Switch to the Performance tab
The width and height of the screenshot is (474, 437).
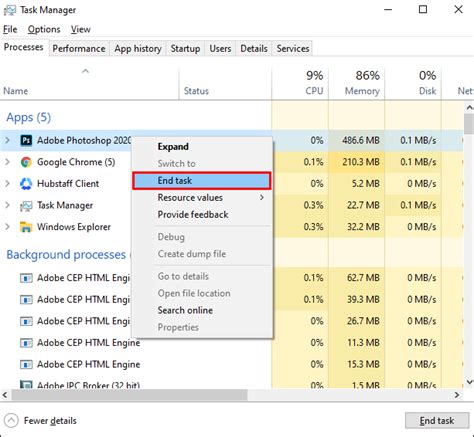(x=79, y=49)
